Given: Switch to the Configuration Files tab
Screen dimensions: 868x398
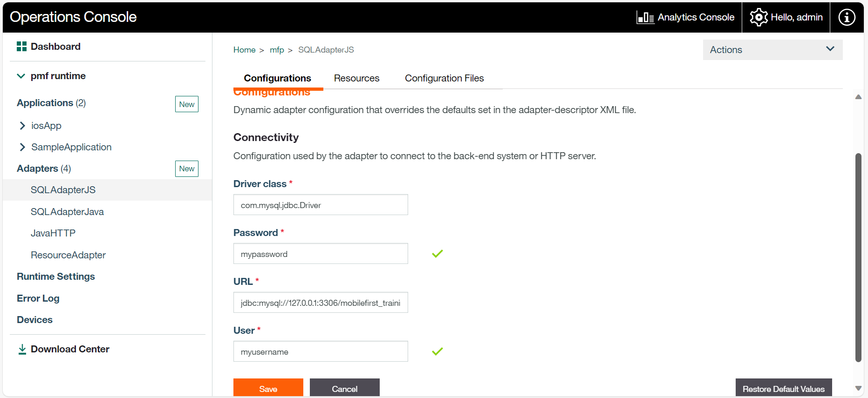Looking at the screenshot, I should [x=444, y=78].
